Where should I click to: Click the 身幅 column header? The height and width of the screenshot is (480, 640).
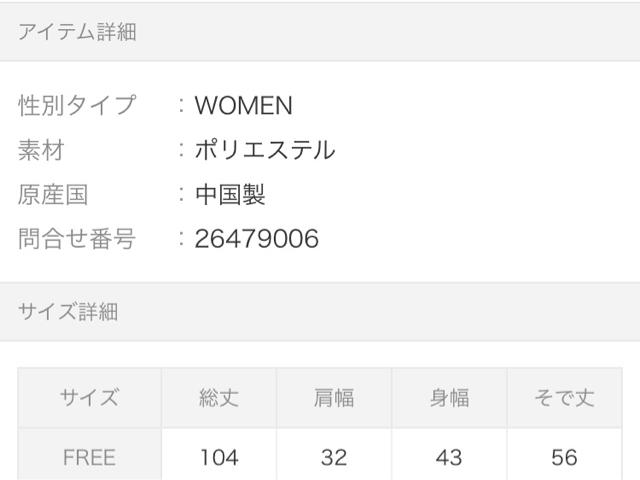[449, 398]
